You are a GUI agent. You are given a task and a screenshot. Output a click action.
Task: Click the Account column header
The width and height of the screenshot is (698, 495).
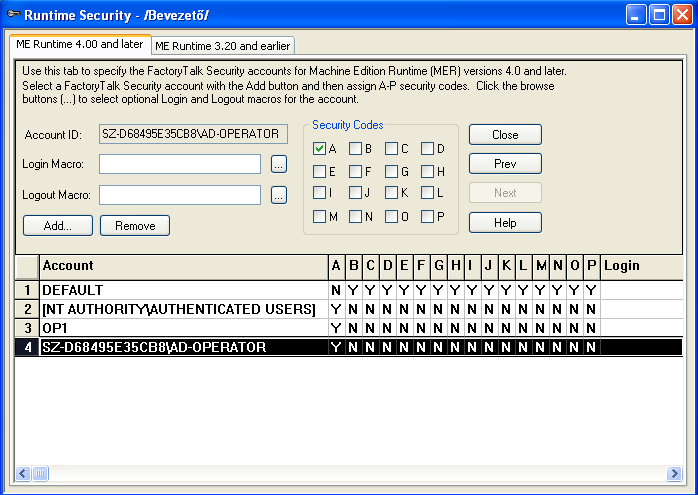(184, 267)
